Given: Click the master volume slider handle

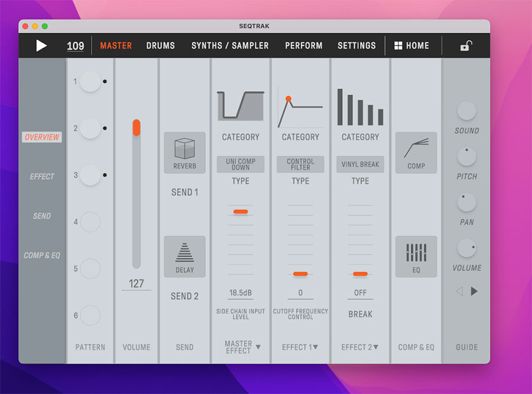Looking at the screenshot, I should [x=137, y=127].
